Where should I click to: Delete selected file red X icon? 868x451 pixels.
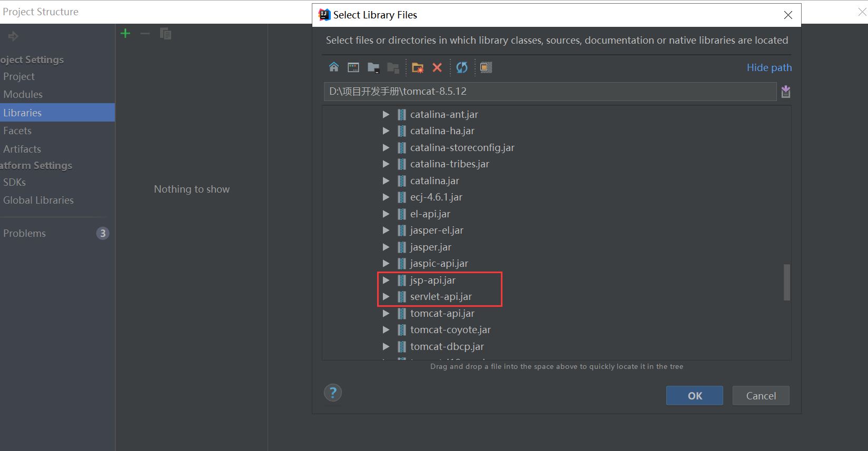[437, 67]
